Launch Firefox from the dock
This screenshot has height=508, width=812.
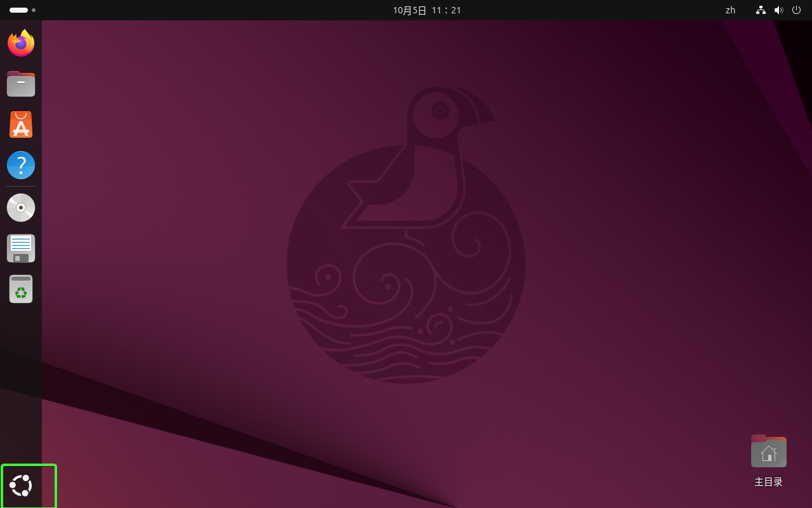21,43
